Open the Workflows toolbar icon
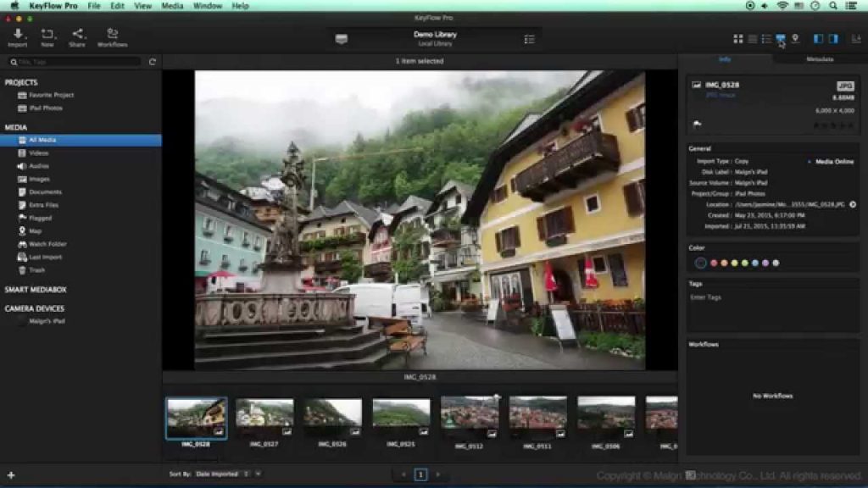Viewport: 868px width, 488px height. (112, 37)
